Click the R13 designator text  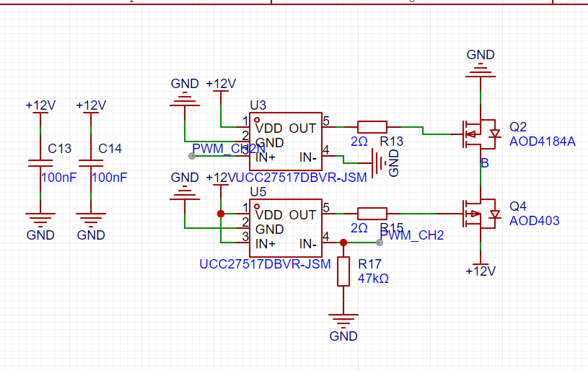pyautogui.click(x=392, y=141)
